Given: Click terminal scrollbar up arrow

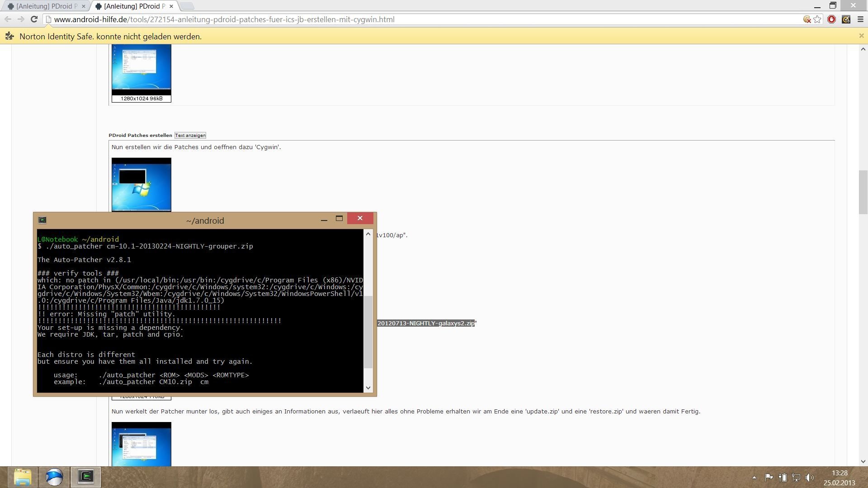Looking at the screenshot, I should click(368, 234).
